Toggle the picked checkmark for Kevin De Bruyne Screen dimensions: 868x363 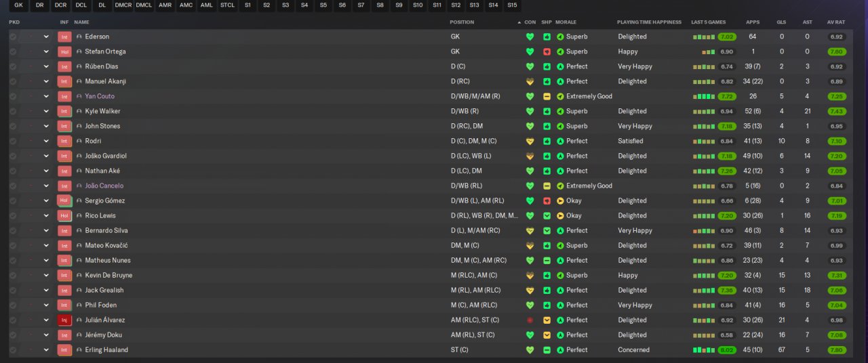tap(13, 275)
